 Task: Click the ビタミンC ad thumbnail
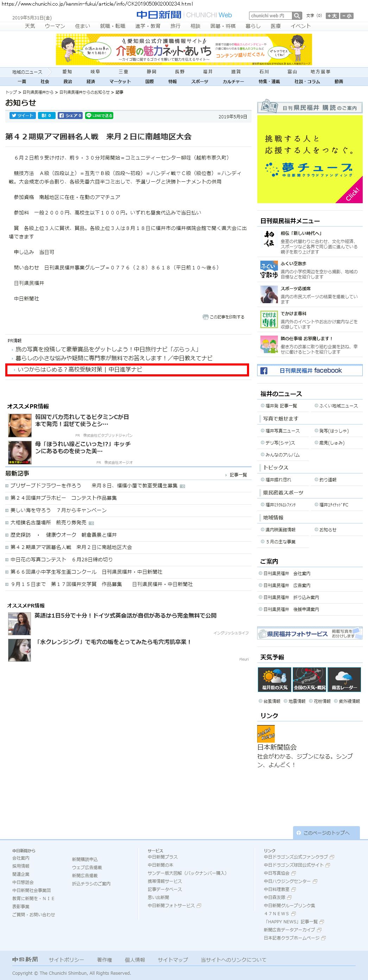(20, 425)
